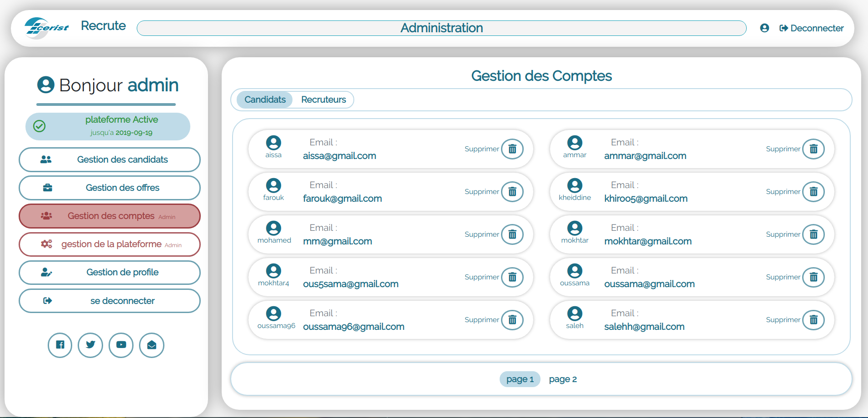Delete salehh@gmail.com using trash icon
Viewport: 868px width, 418px height.
(813, 320)
